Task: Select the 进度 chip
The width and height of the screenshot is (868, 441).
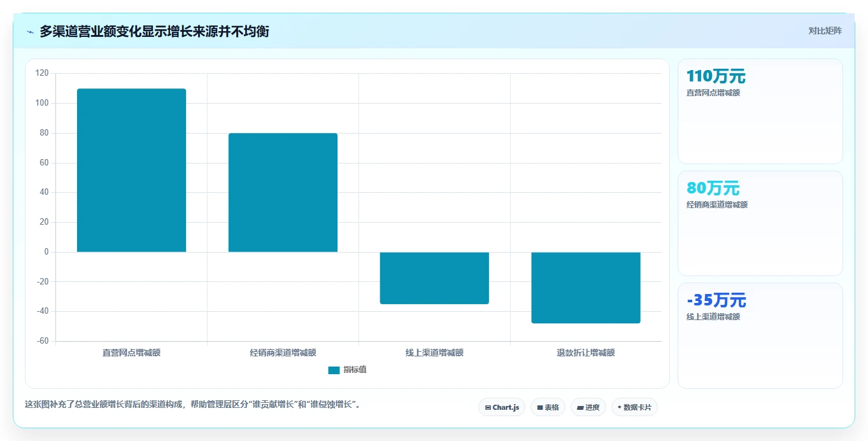Action: point(588,407)
